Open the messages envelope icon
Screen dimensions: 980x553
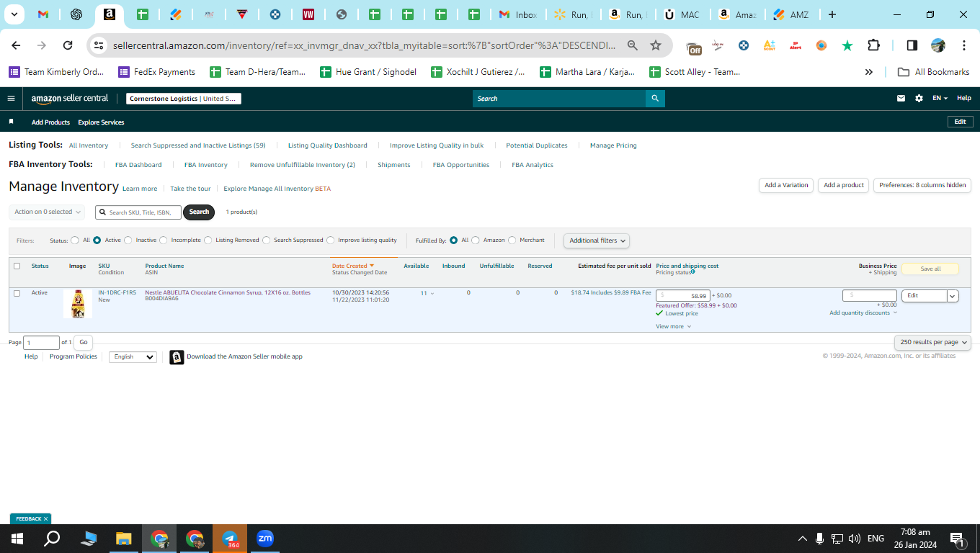(x=901, y=99)
